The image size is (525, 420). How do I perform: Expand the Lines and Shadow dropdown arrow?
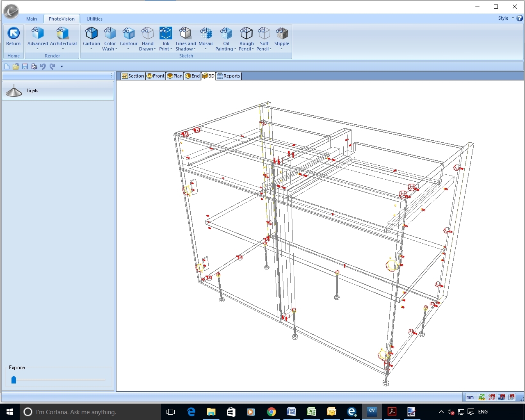(194, 49)
